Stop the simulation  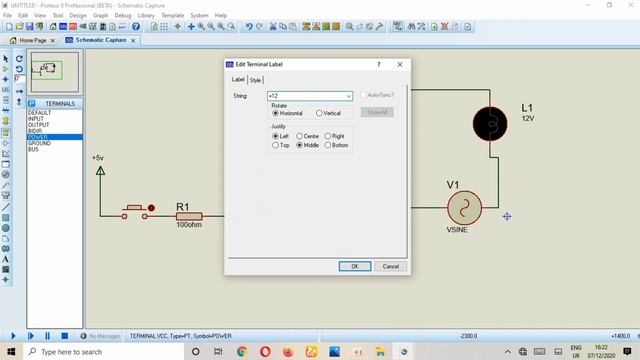pyautogui.click(x=64, y=336)
